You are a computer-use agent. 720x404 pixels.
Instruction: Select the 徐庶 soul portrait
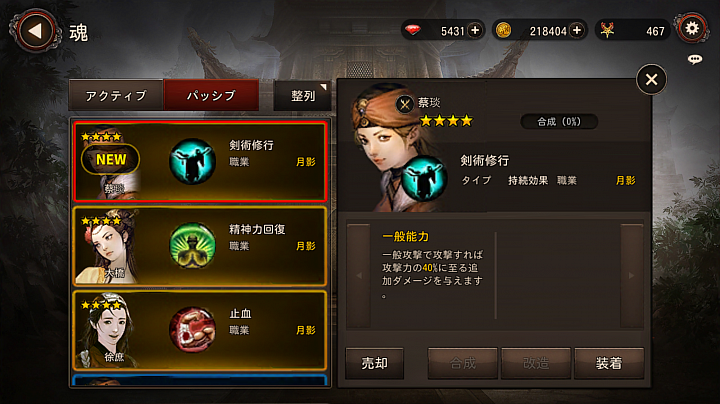(108, 331)
